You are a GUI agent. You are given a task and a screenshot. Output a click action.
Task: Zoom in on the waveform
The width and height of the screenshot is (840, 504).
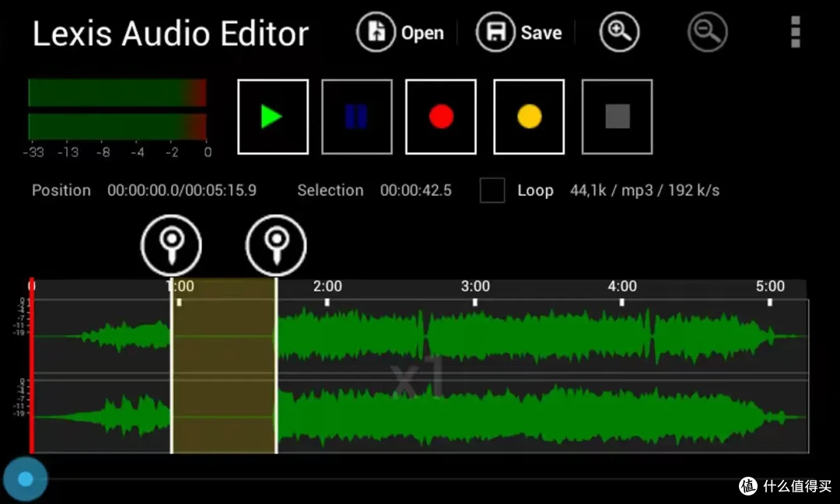pos(619,32)
